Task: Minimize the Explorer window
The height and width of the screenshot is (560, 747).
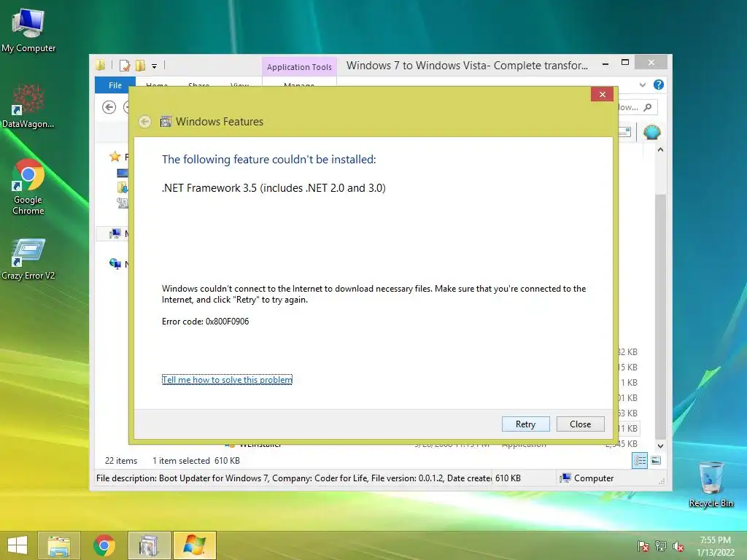Action: pos(605,63)
